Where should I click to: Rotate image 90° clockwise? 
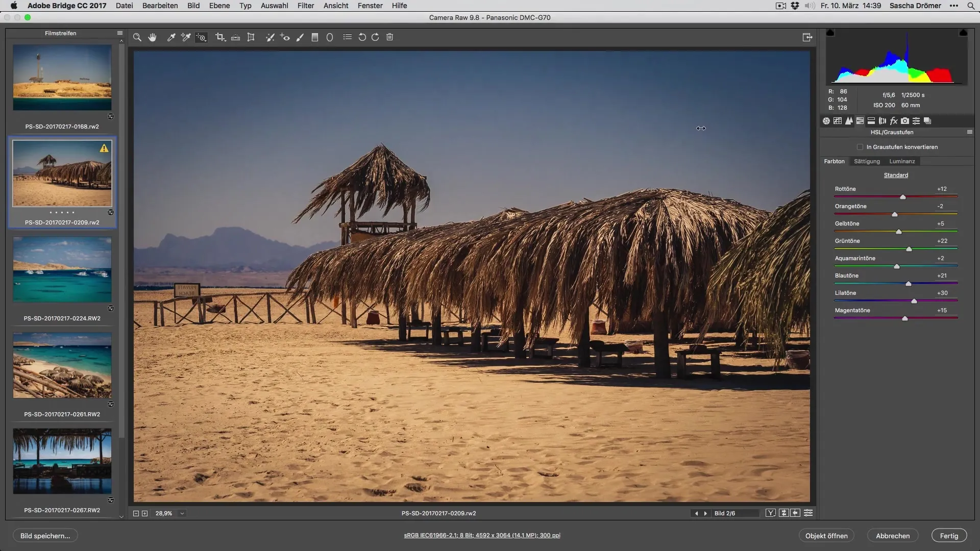[375, 37]
